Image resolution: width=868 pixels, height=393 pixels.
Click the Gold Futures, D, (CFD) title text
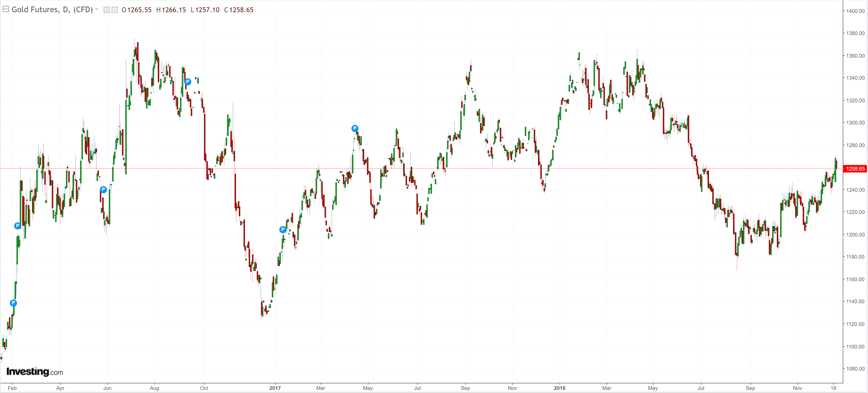(x=52, y=9)
